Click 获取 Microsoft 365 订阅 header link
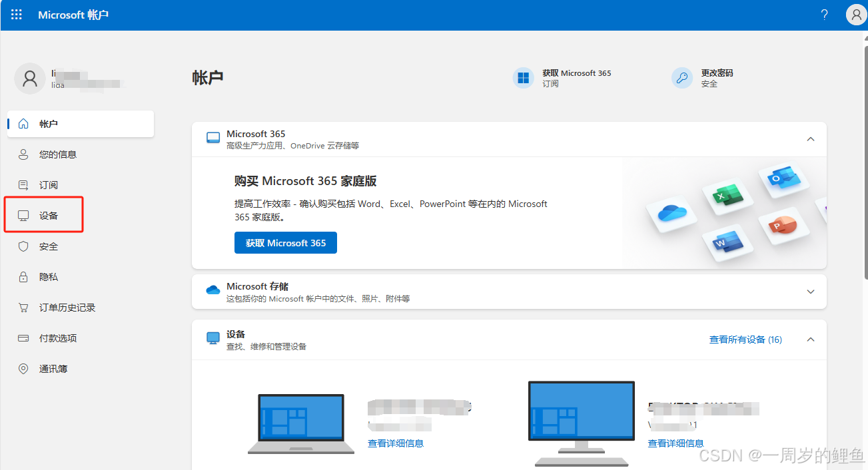This screenshot has height=470, width=868. tap(562, 78)
